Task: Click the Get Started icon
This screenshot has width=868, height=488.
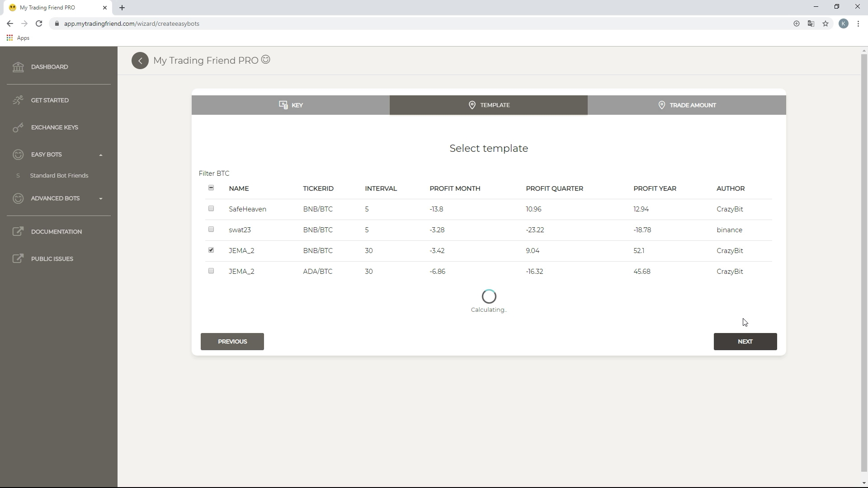Action: pos(18,100)
